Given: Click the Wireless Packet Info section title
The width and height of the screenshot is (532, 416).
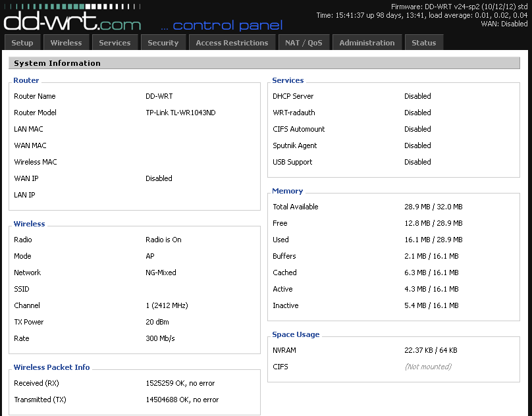Looking at the screenshot, I should (x=51, y=367).
